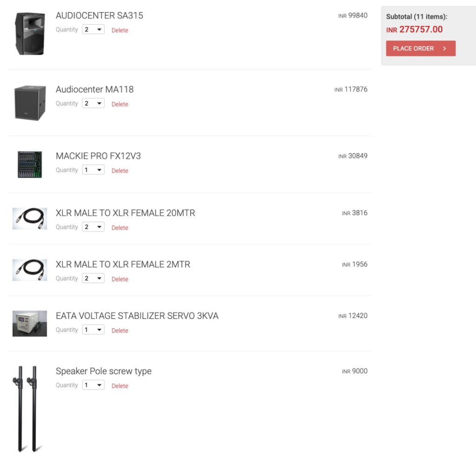The width and height of the screenshot is (476, 458).
Task: Open the XLR MALE TO XLR FEMALE 20MTR title
Action: (x=126, y=213)
